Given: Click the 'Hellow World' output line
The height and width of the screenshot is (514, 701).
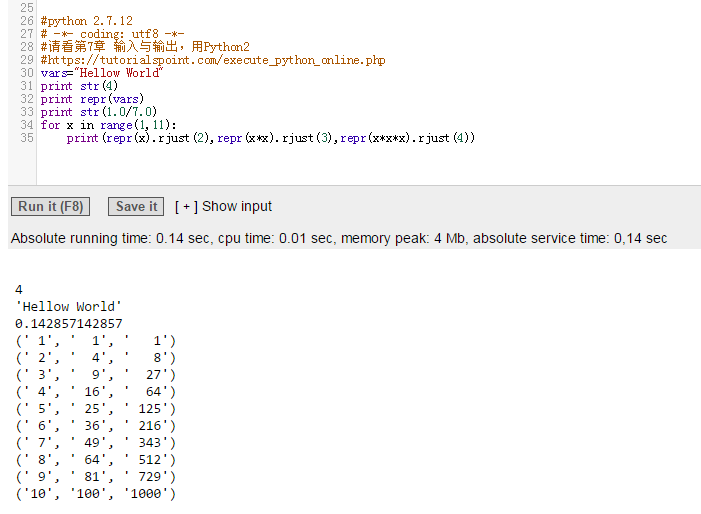Looking at the screenshot, I should [x=68, y=307].
